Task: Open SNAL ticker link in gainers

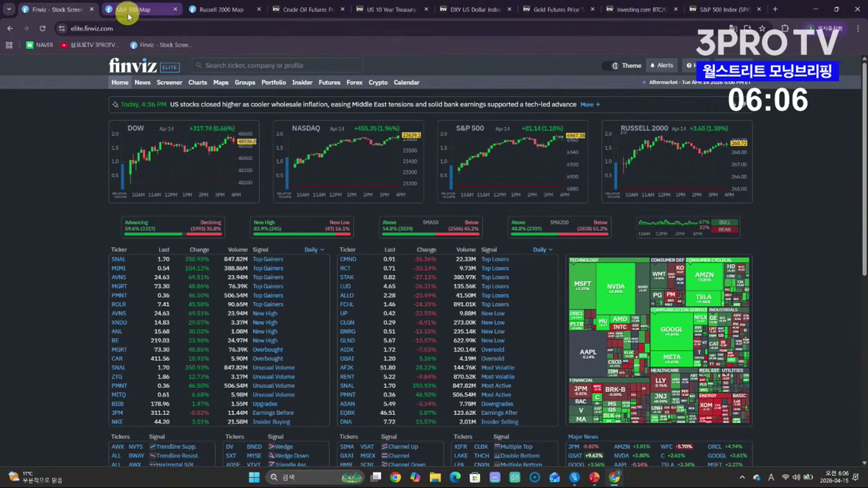Action: pyautogui.click(x=118, y=259)
